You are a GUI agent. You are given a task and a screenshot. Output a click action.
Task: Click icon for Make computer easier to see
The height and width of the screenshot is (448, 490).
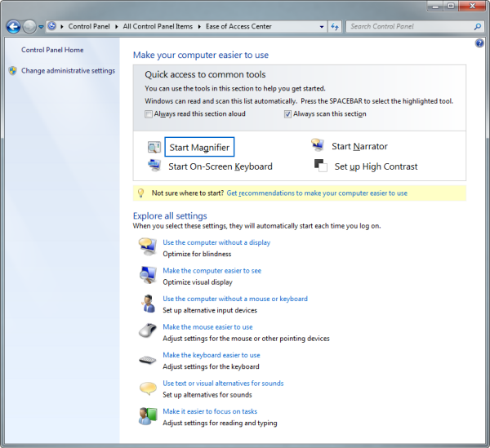[x=148, y=275]
